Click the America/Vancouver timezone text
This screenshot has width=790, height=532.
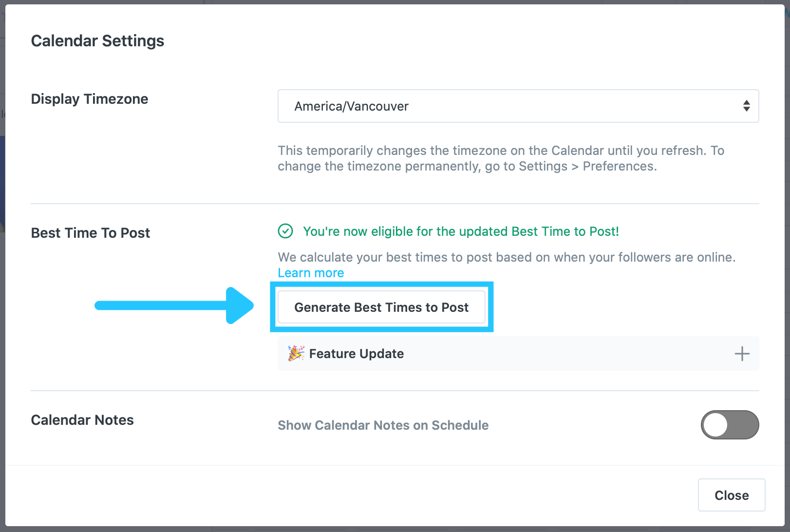pyautogui.click(x=351, y=106)
